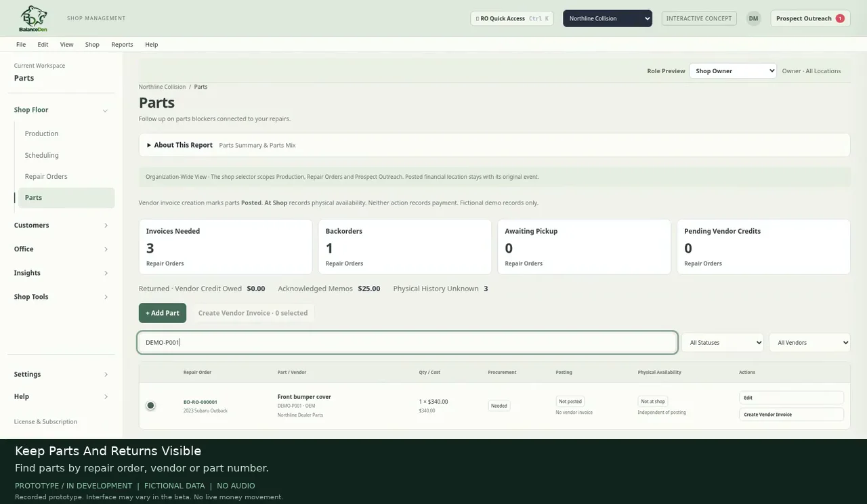The image size is (867, 504).
Task: Click Returned Vendor Credit Owed $0.00
Action: pyautogui.click(x=202, y=289)
